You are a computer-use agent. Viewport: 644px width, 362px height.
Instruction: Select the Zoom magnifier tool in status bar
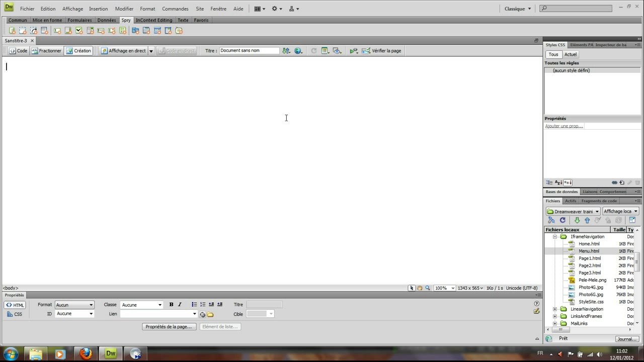click(428, 288)
